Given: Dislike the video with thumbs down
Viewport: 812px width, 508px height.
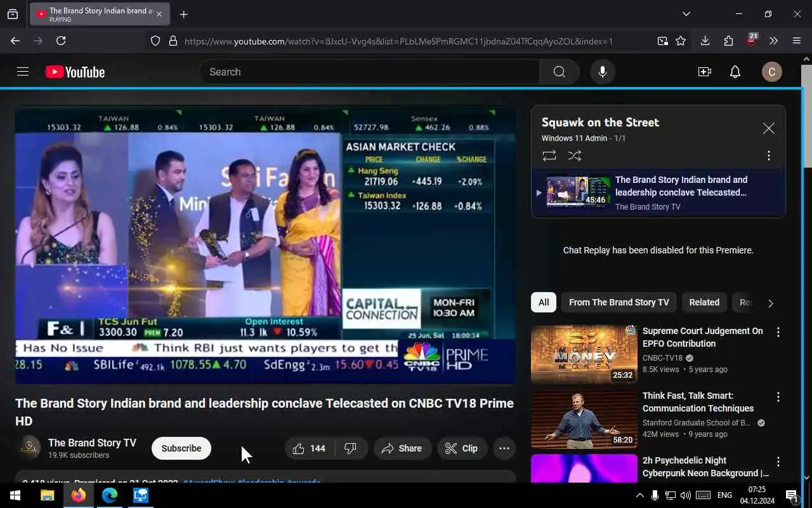Looking at the screenshot, I should tap(350, 448).
